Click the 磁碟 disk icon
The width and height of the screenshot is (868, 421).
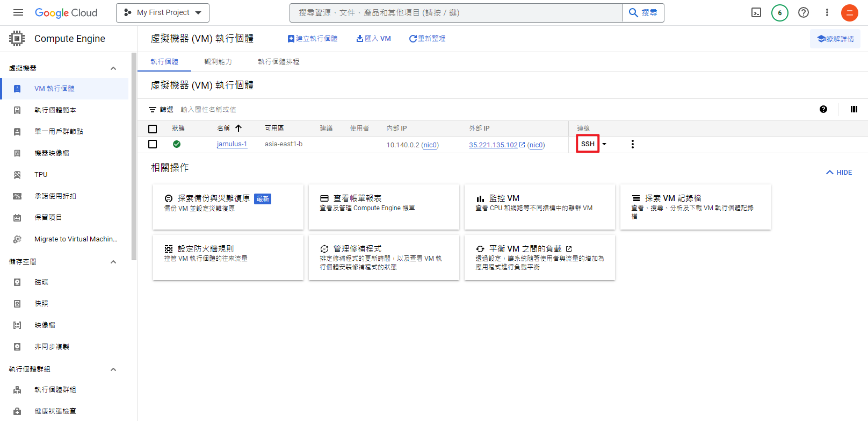coord(17,282)
